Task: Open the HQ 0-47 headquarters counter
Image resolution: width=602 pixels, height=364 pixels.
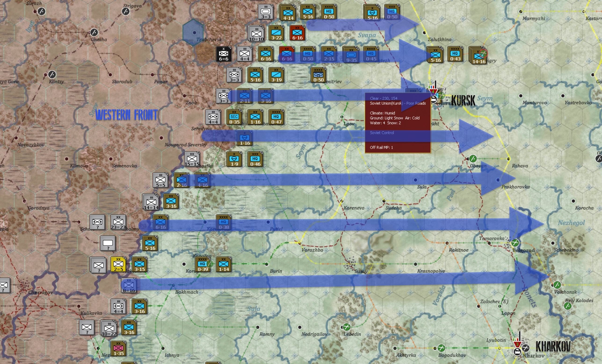Action: 276,117
